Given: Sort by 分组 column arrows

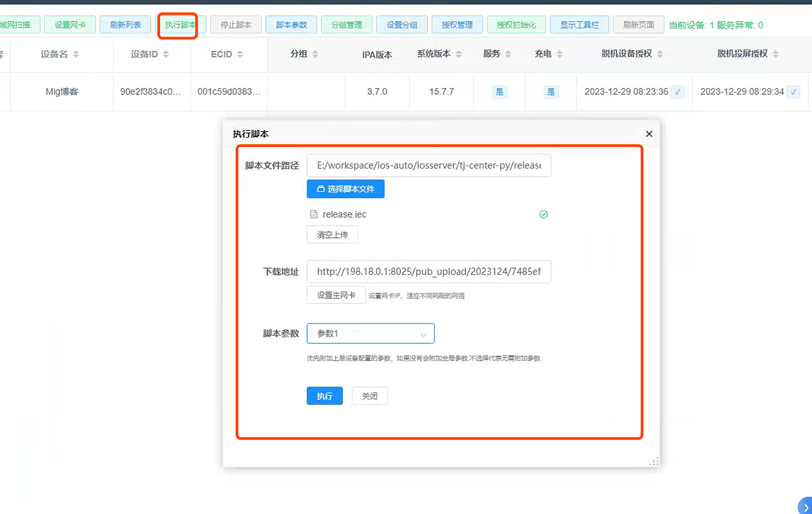Looking at the screenshot, I should pos(315,54).
